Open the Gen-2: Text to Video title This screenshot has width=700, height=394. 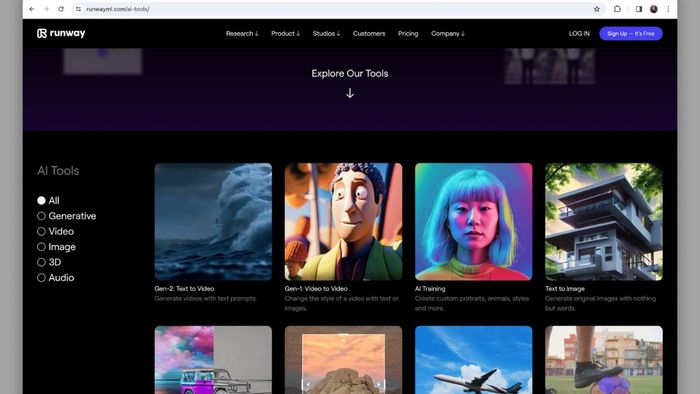184,289
